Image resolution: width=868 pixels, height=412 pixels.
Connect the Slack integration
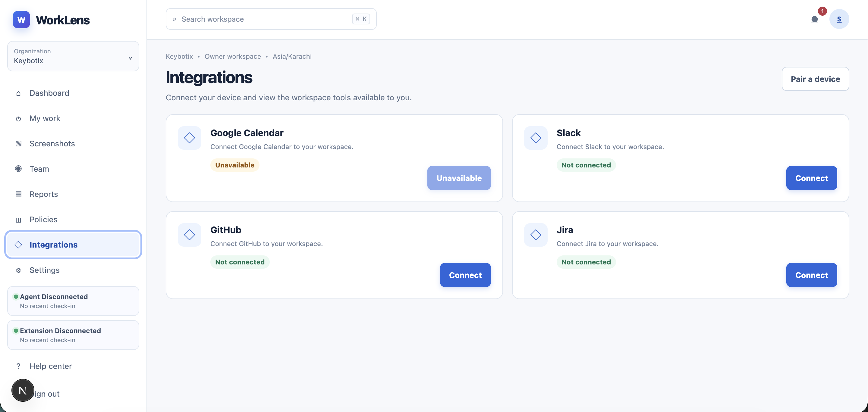[811, 178]
